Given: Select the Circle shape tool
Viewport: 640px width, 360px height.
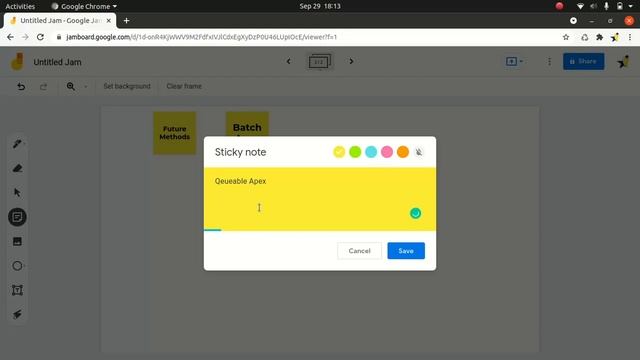Looking at the screenshot, I should tap(17, 266).
